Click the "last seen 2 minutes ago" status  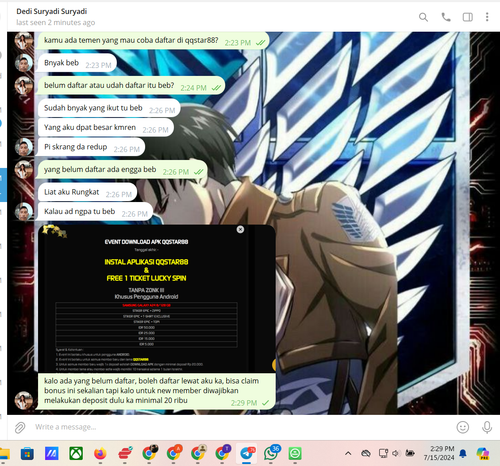56,22
